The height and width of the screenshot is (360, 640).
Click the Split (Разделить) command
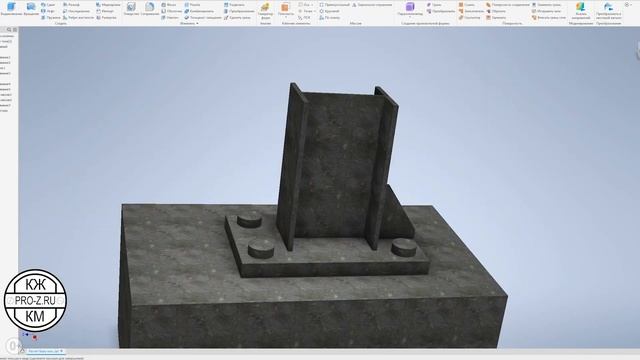(x=234, y=5)
